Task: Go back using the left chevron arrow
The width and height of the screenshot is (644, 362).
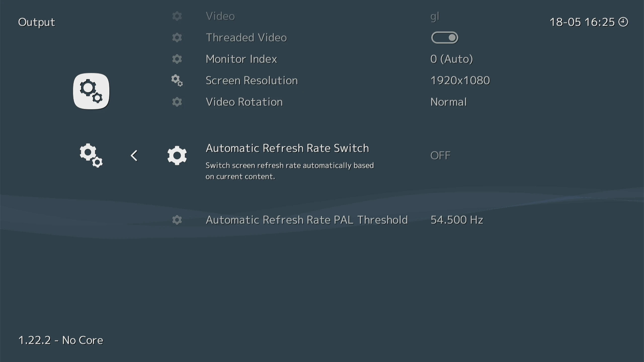Action: pos(134,156)
